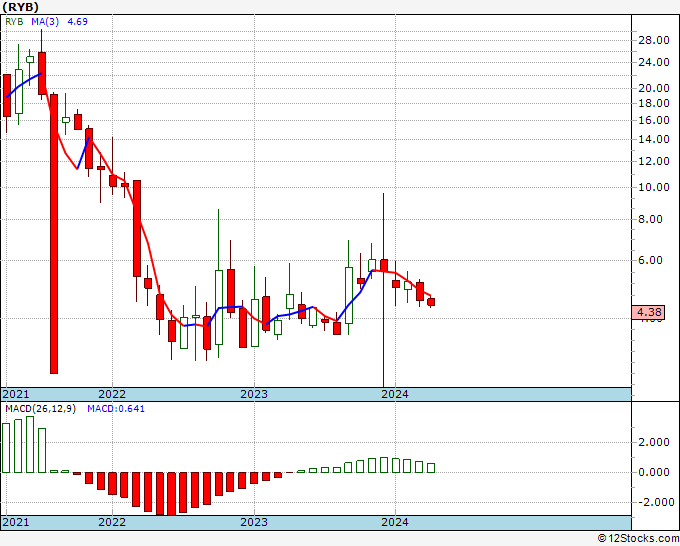Click the MACD(26,12,9) indicator label
The width and height of the screenshot is (680, 546).
[40, 409]
